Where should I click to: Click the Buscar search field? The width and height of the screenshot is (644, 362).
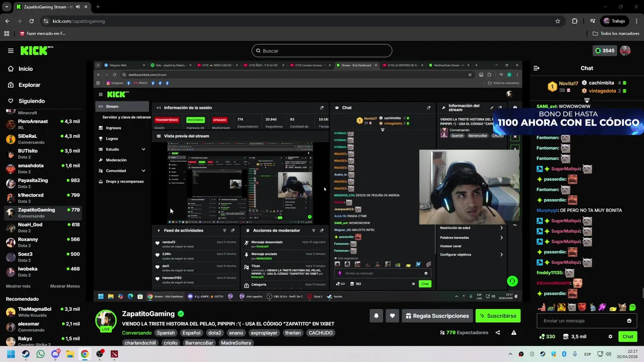point(322,51)
